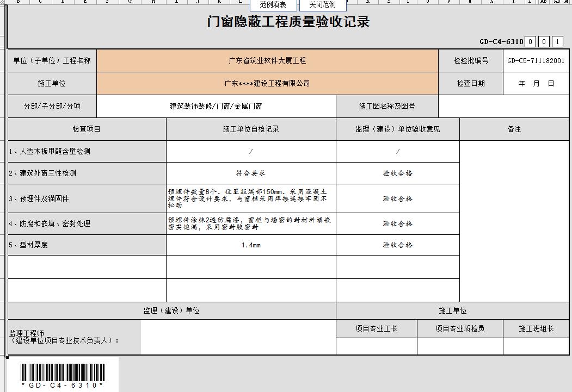Click the 监理（建设）单位 section header
572x392 pixels.
click(x=171, y=311)
